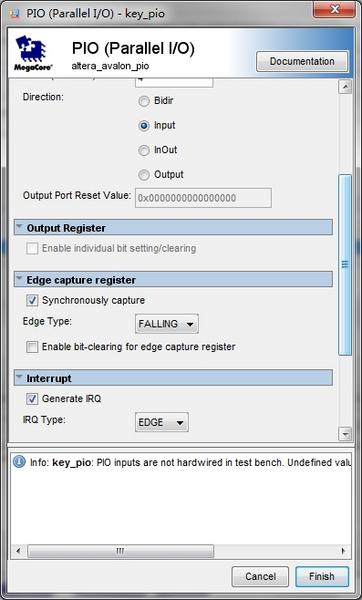
Task: Choose the InOut direction option
Action: click(x=143, y=151)
